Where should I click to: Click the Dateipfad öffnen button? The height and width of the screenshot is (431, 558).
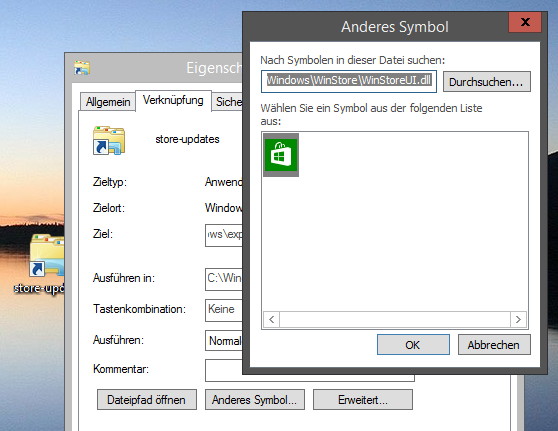tap(147, 400)
